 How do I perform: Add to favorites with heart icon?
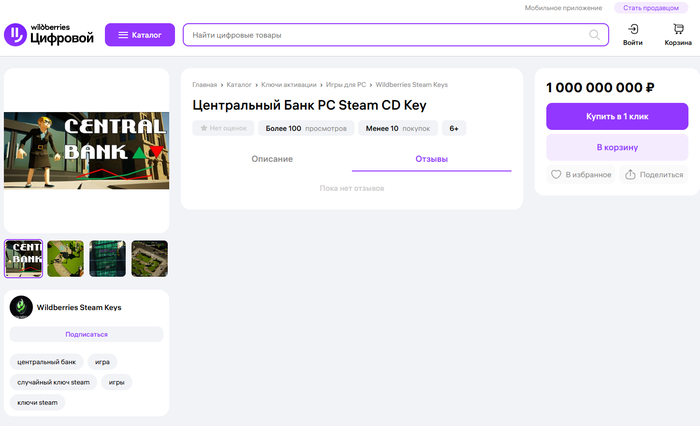pos(557,174)
